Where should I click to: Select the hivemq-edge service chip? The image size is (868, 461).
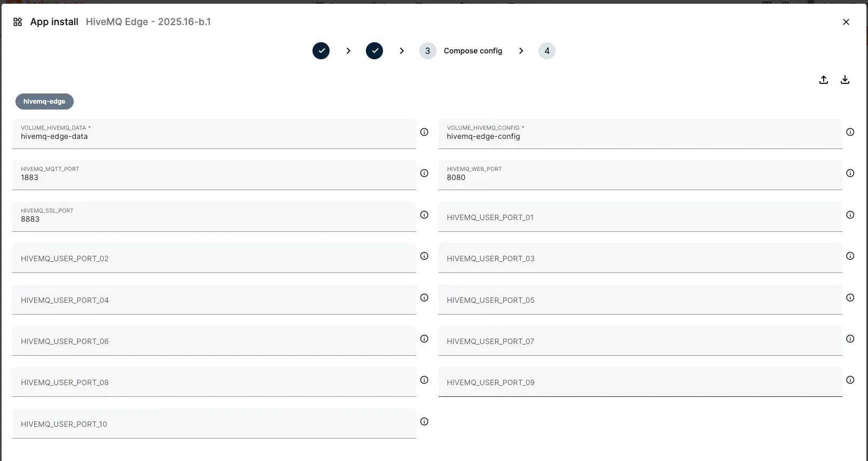(x=44, y=101)
